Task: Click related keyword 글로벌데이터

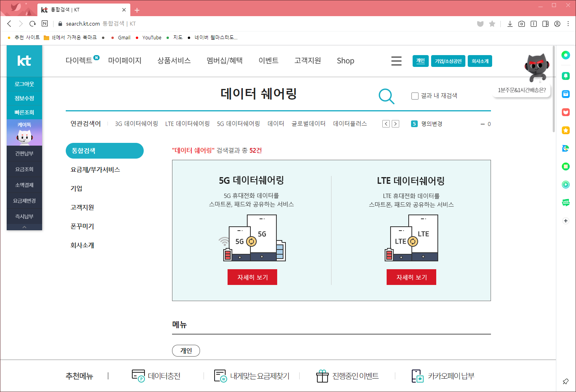Action: tap(308, 124)
